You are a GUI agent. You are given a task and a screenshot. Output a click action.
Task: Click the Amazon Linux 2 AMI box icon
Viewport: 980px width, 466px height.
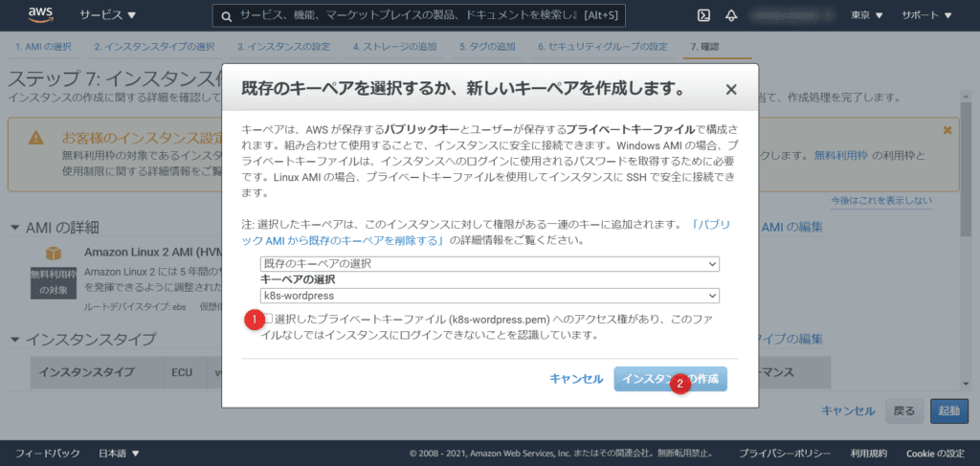(56, 253)
